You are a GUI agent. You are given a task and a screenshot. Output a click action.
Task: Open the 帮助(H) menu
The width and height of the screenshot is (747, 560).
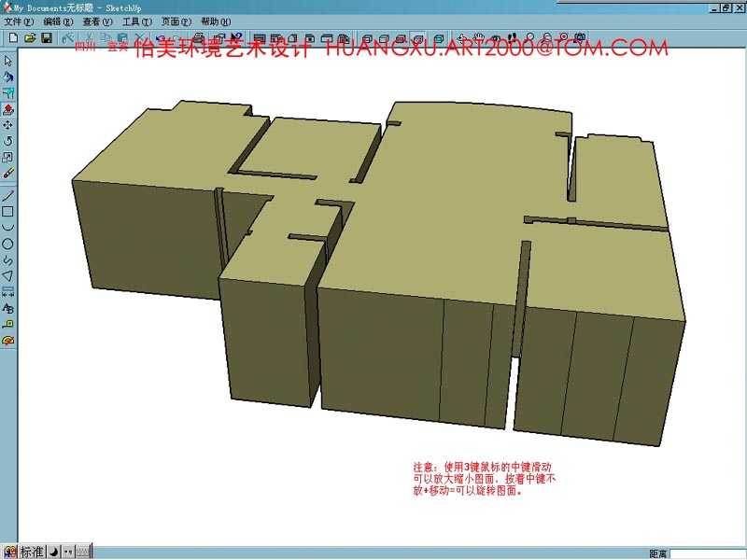[216, 21]
